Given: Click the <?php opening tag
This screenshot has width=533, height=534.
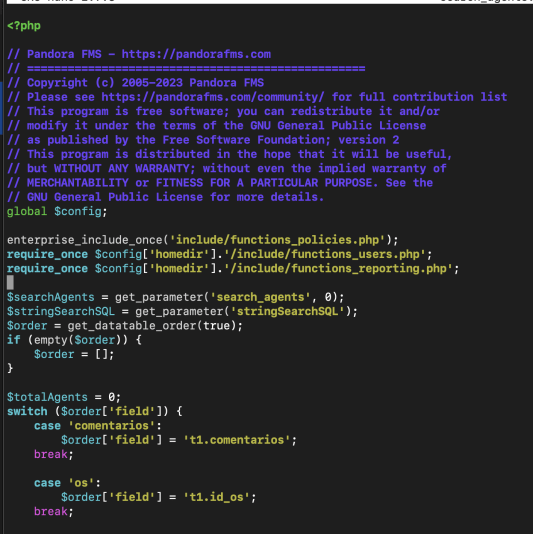Looking at the screenshot, I should pos(24,26).
